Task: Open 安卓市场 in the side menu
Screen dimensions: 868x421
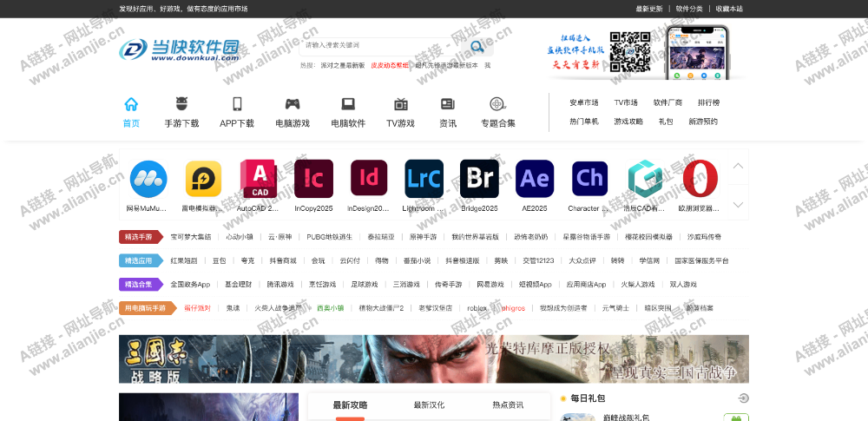Action: pyautogui.click(x=584, y=102)
